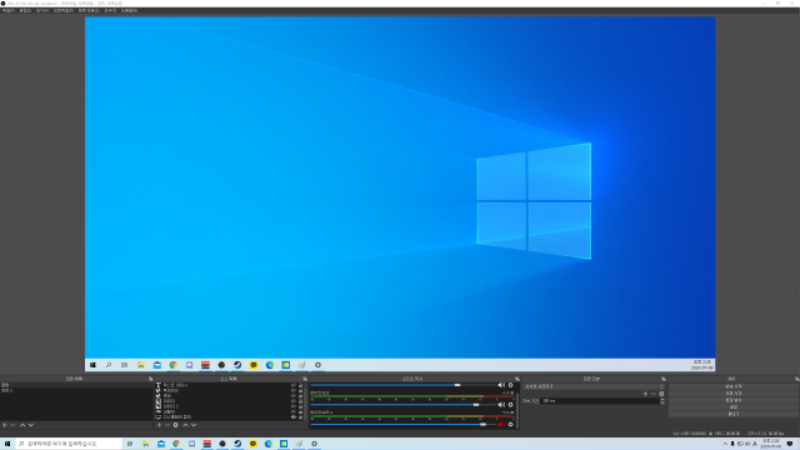This screenshot has width=800, height=450.
Task: Open Steam from the Windows taskbar
Action: 238,444
